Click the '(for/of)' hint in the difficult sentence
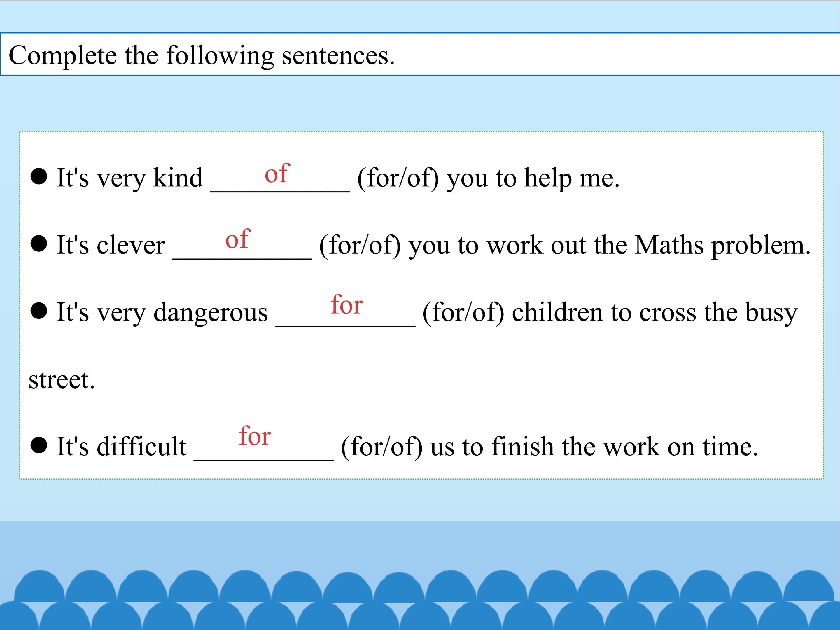The width and height of the screenshot is (840, 630). click(x=381, y=447)
